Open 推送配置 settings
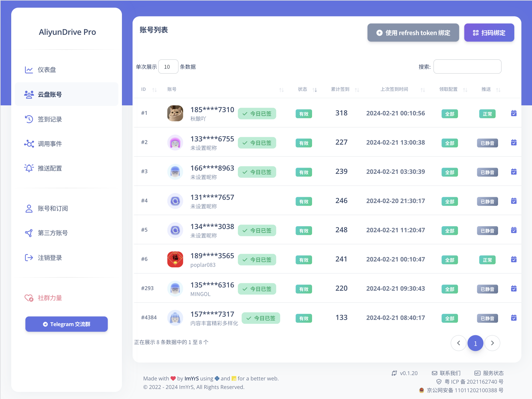The height and width of the screenshot is (399, 532). coord(66,168)
